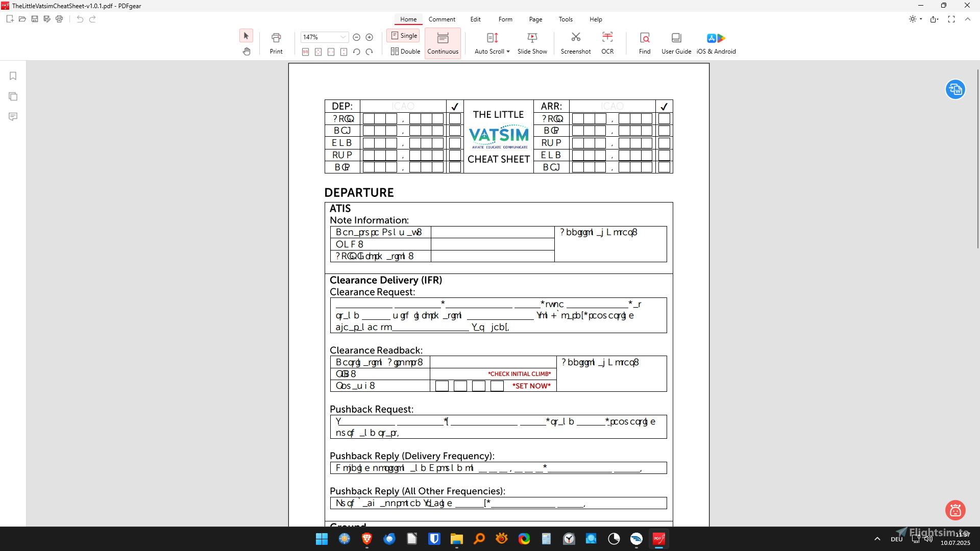Select the Hand pan tool
Viewport: 980px width, 551px height.
pyautogui.click(x=247, y=52)
